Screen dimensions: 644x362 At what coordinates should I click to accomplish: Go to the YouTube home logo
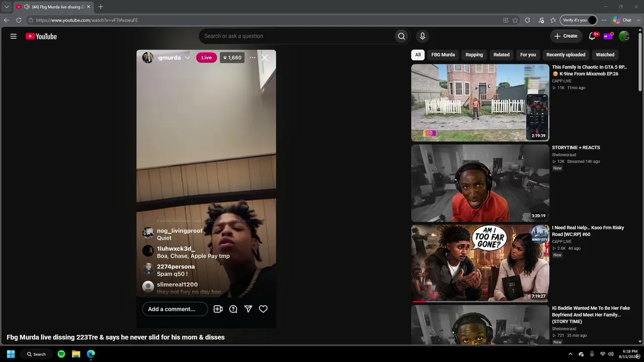click(x=41, y=36)
